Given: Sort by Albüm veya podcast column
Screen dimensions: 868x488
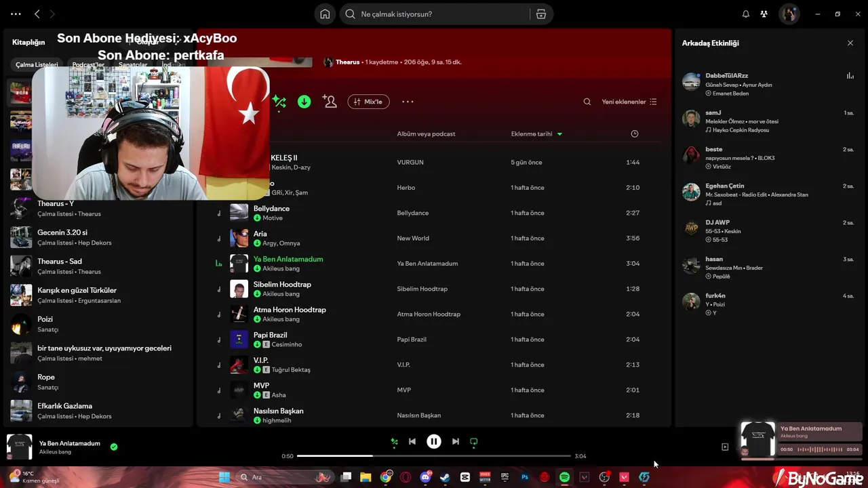Looking at the screenshot, I should tap(426, 134).
